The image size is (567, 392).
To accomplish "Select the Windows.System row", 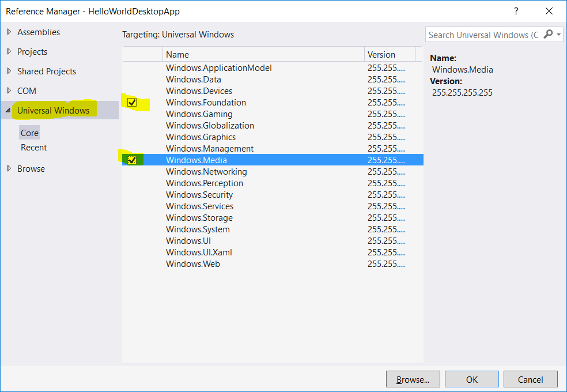I will (x=273, y=229).
